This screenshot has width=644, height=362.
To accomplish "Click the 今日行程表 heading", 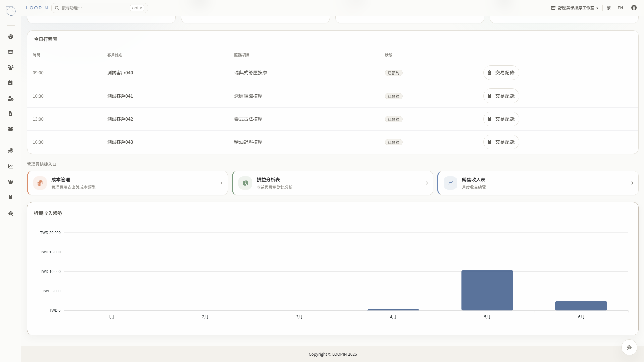I will click(x=46, y=39).
